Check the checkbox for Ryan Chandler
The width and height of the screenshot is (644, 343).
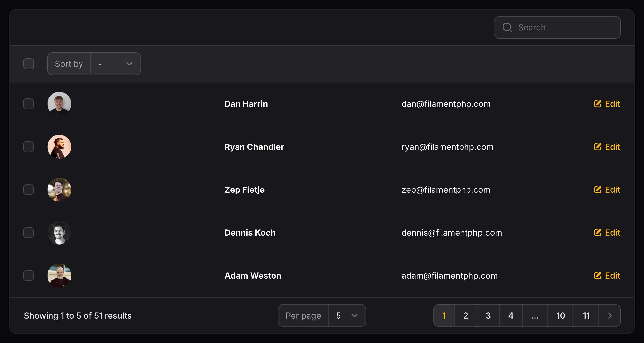pos(28,147)
